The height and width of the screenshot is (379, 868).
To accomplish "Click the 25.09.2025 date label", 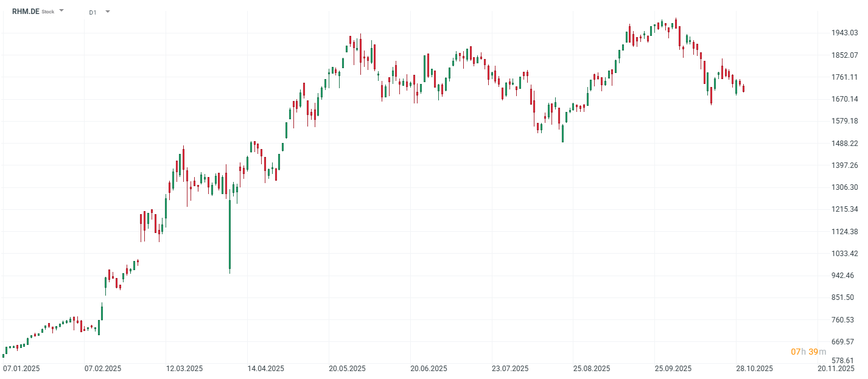I will coord(673,369).
